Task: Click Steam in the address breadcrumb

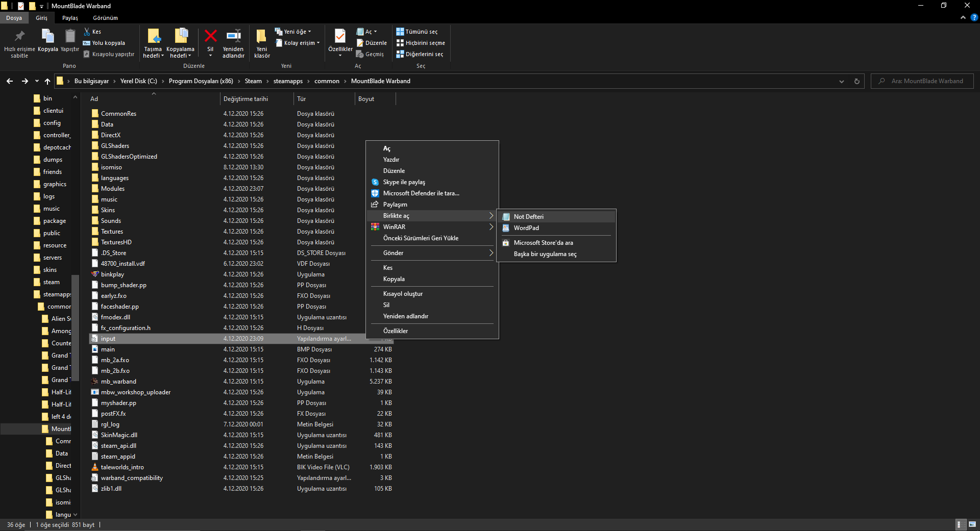Action: click(253, 81)
